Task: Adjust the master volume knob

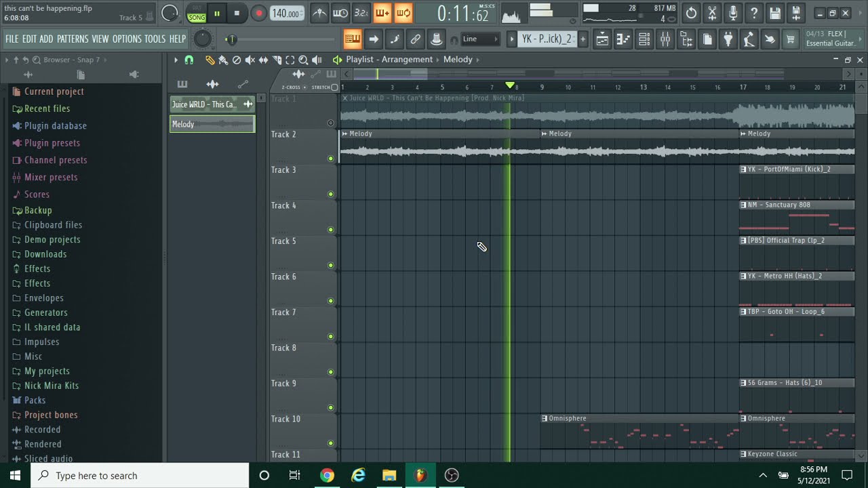Action: (170, 13)
